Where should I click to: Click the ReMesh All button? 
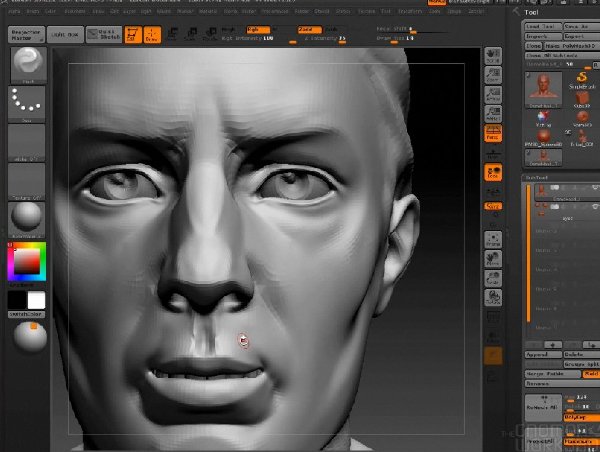coord(543,407)
